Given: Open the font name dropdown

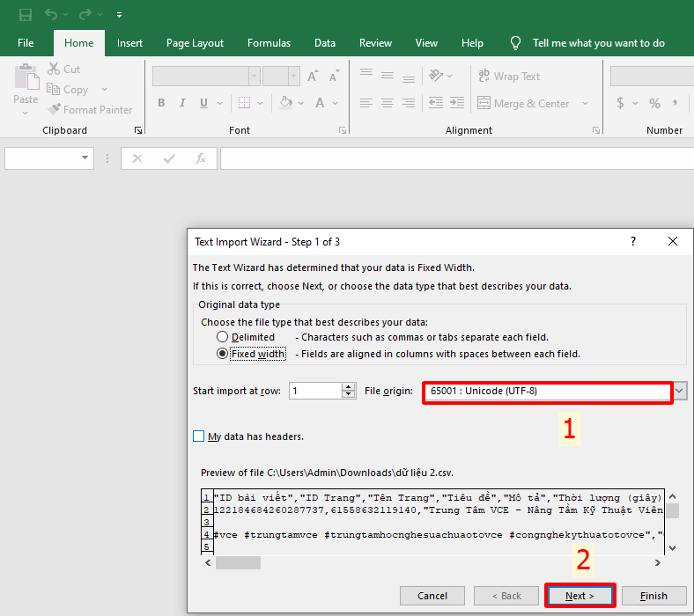Looking at the screenshot, I should tap(254, 77).
